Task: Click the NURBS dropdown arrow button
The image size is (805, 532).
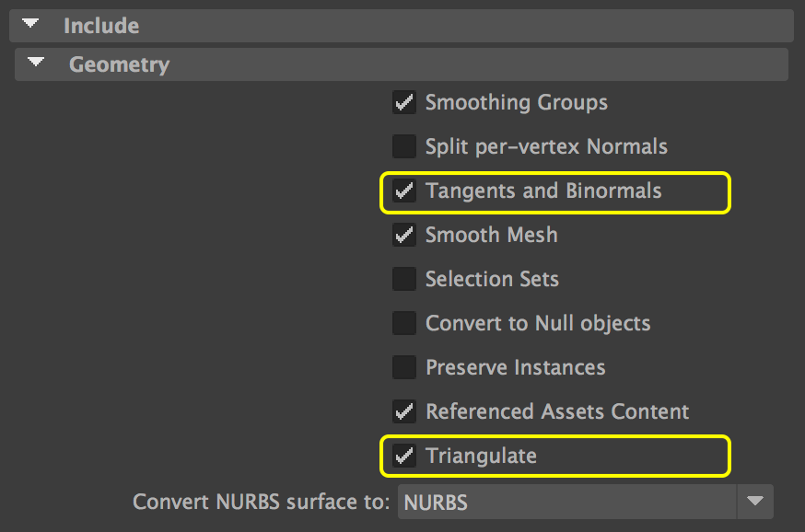Action: click(755, 503)
